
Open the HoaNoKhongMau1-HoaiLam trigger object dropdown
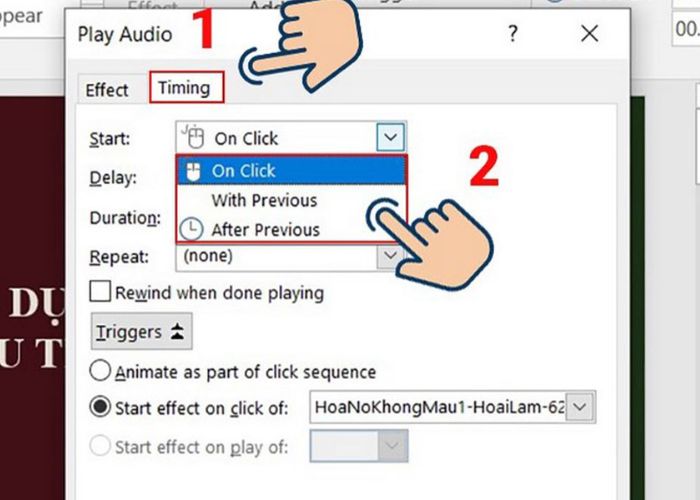tap(453, 407)
